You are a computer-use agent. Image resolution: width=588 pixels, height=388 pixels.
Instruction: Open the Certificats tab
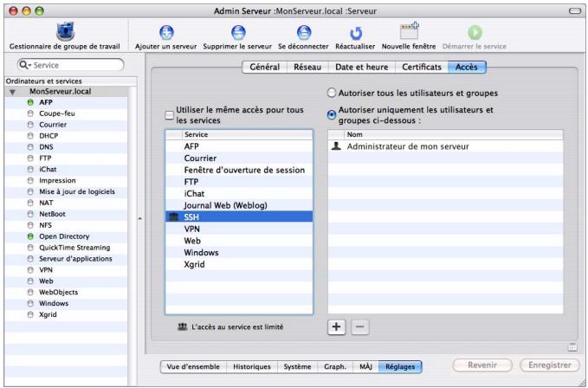tap(422, 67)
